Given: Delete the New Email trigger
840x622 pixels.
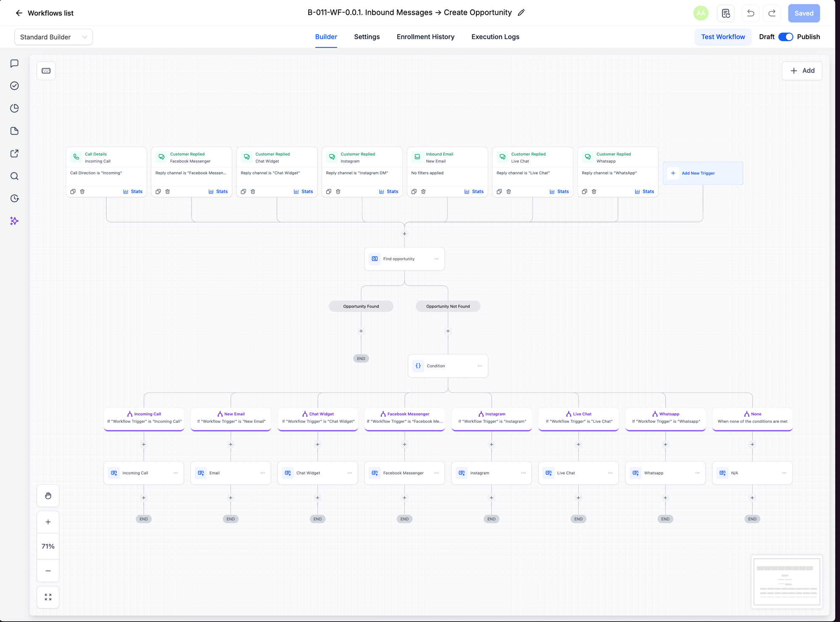Looking at the screenshot, I should point(423,192).
